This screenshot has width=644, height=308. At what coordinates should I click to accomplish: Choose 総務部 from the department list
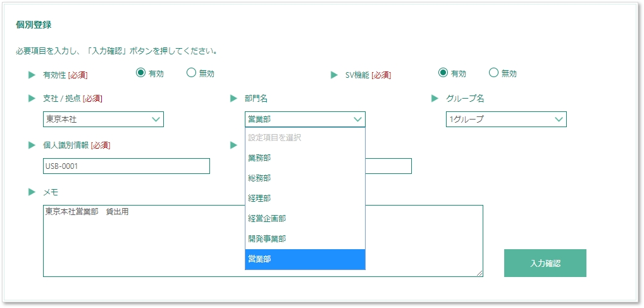point(305,178)
